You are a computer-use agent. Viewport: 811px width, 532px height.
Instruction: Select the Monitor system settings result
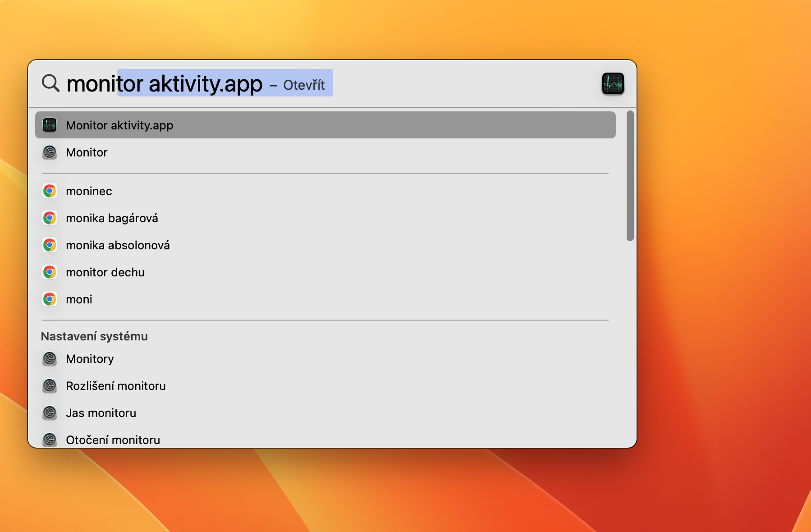[x=325, y=152]
